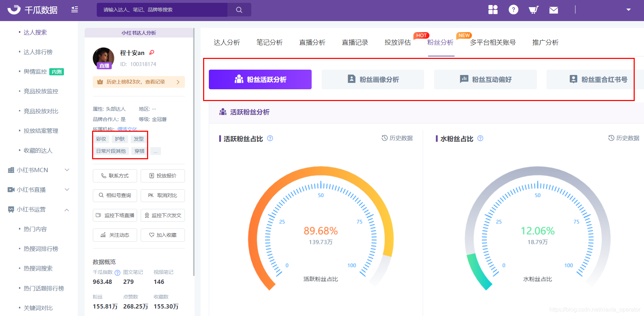This screenshot has height=316, width=644.
Task: Click the 千瓜指数 help icon
Action: click(117, 273)
